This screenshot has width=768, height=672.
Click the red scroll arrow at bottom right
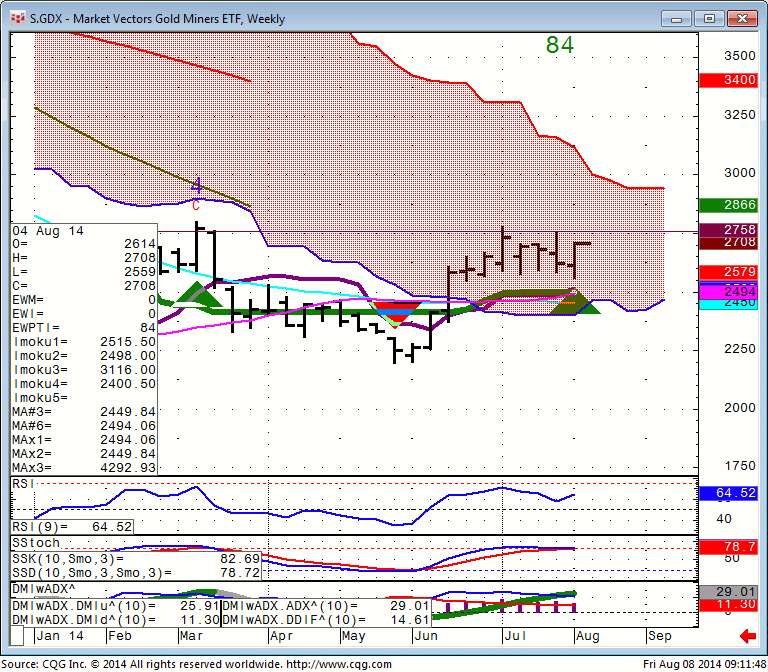coord(748,636)
